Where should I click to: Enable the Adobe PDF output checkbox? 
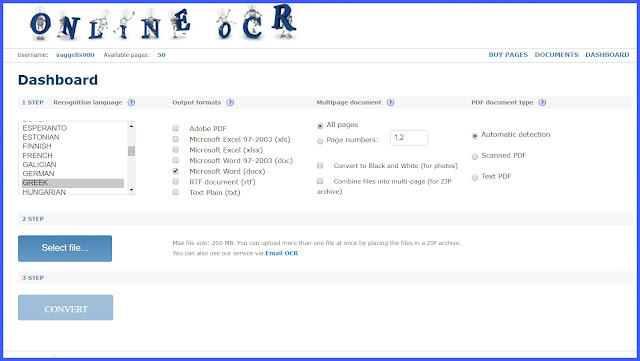176,128
